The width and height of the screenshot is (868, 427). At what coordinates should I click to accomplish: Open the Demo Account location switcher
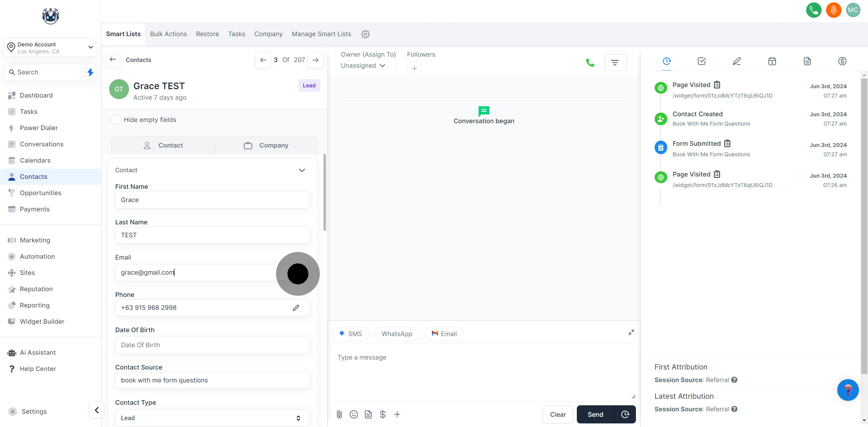pos(51,48)
